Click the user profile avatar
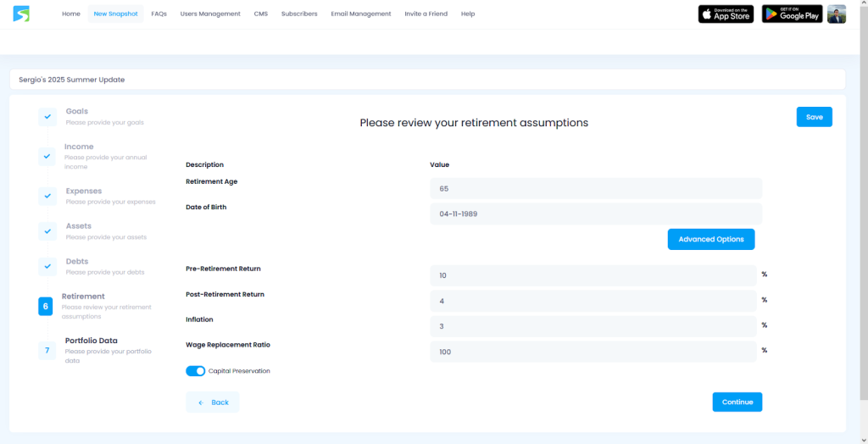Image resolution: width=868 pixels, height=444 pixels. click(x=837, y=14)
